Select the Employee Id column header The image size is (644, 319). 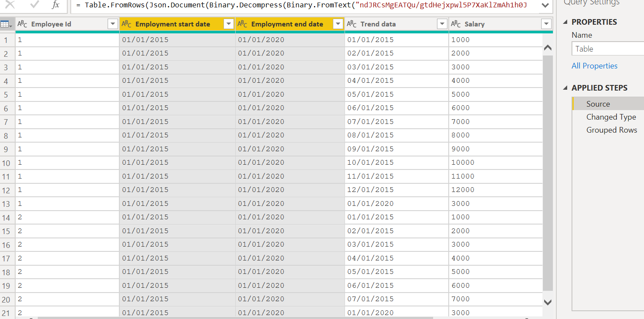coord(67,24)
